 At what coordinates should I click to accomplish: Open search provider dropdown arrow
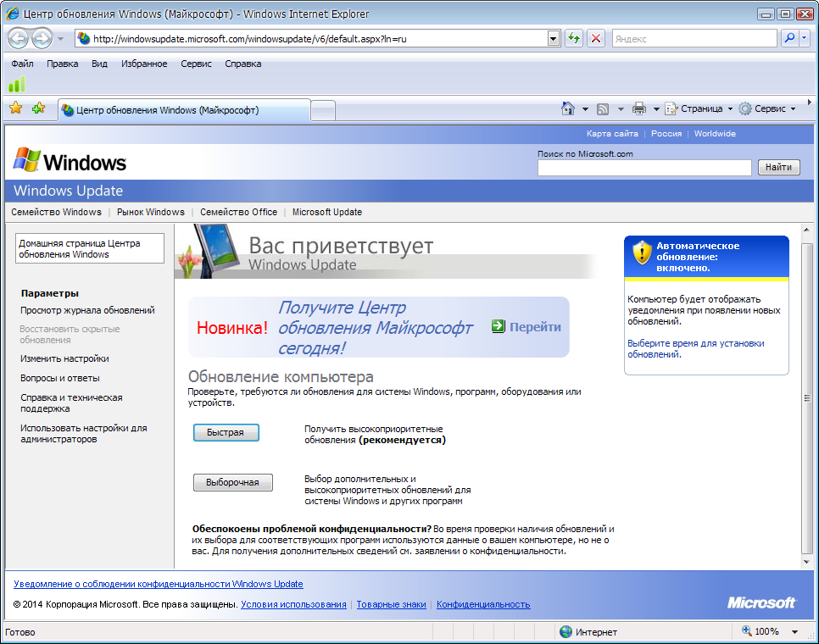pyautogui.click(x=805, y=38)
